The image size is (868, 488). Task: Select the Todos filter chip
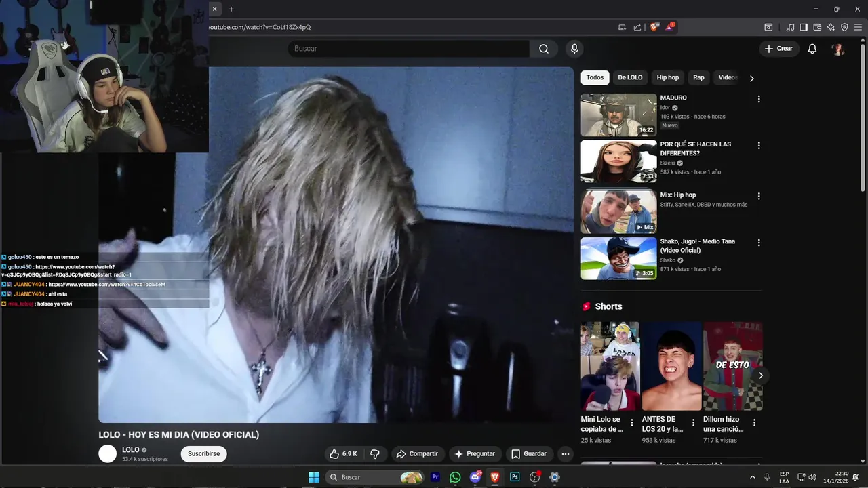tap(595, 77)
